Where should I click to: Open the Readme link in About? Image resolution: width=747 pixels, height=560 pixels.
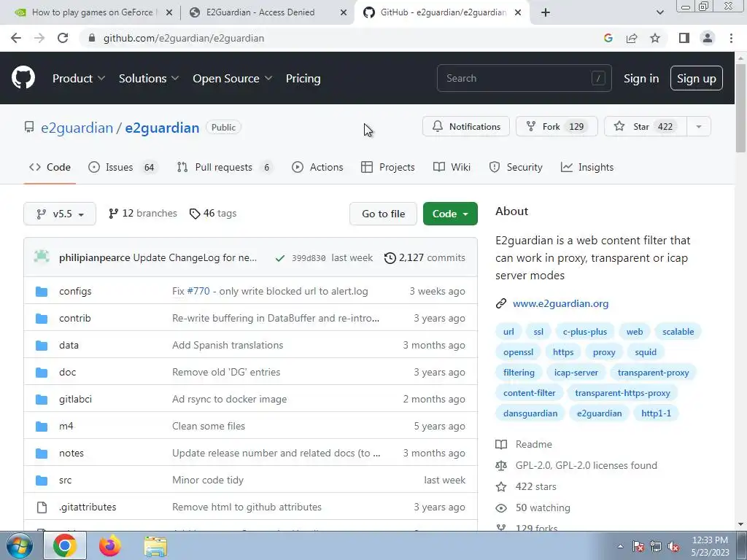point(533,444)
